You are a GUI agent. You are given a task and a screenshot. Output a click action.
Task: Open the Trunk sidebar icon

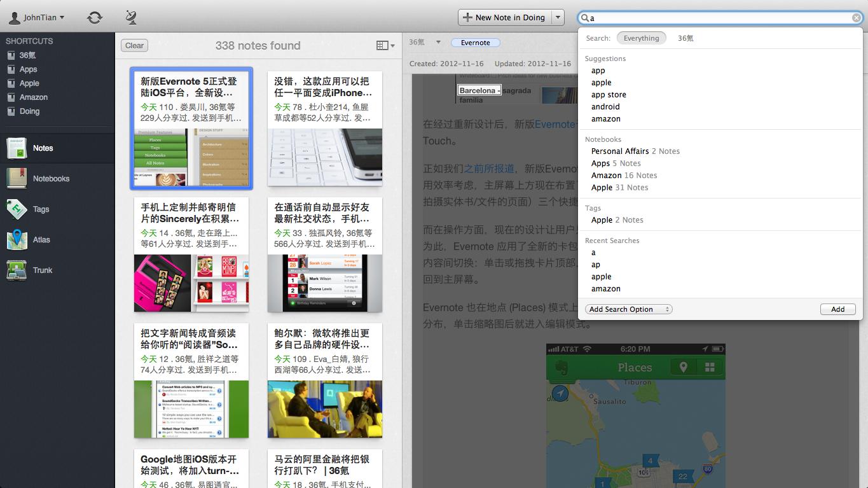(x=17, y=270)
